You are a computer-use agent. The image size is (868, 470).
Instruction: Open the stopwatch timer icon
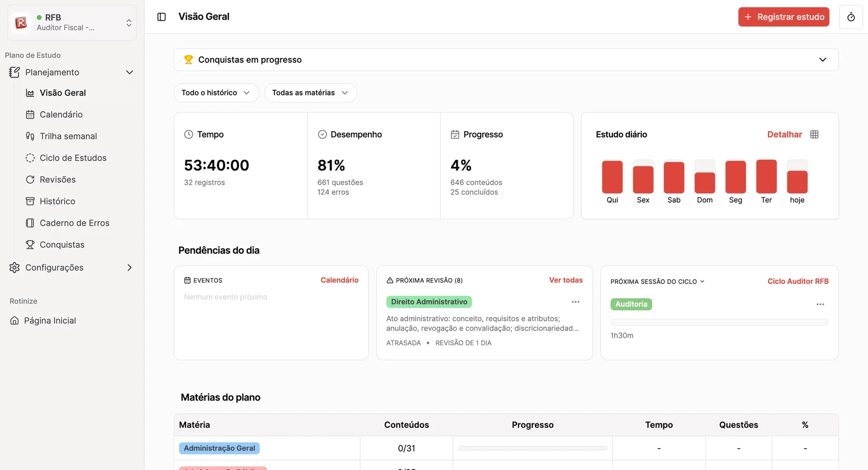point(851,17)
